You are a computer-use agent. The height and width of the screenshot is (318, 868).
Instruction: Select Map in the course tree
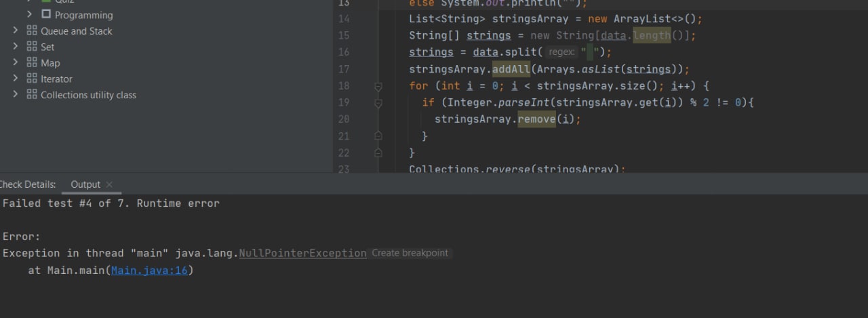(x=50, y=63)
